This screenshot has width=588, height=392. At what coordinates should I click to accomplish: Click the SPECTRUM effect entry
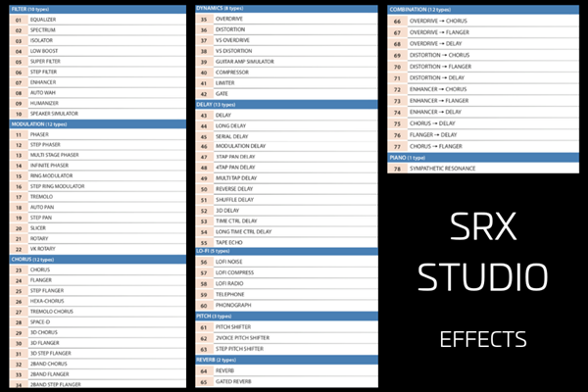point(97,30)
